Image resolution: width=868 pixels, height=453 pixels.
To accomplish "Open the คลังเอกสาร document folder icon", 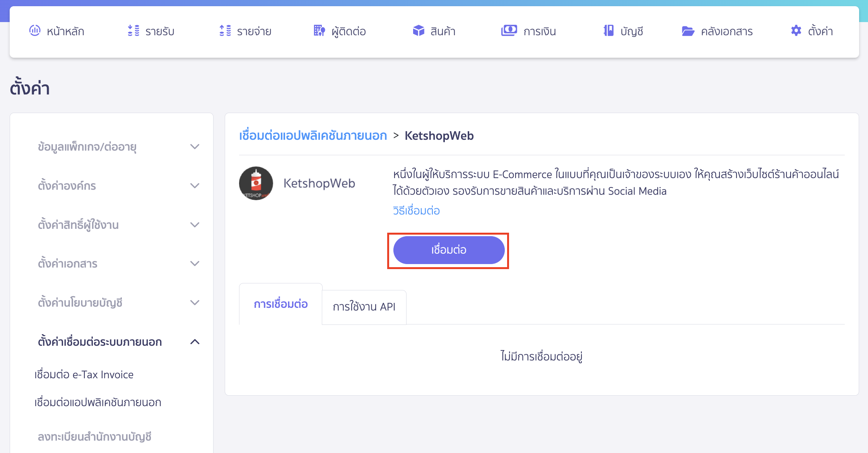I will pyautogui.click(x=688, y=31).
